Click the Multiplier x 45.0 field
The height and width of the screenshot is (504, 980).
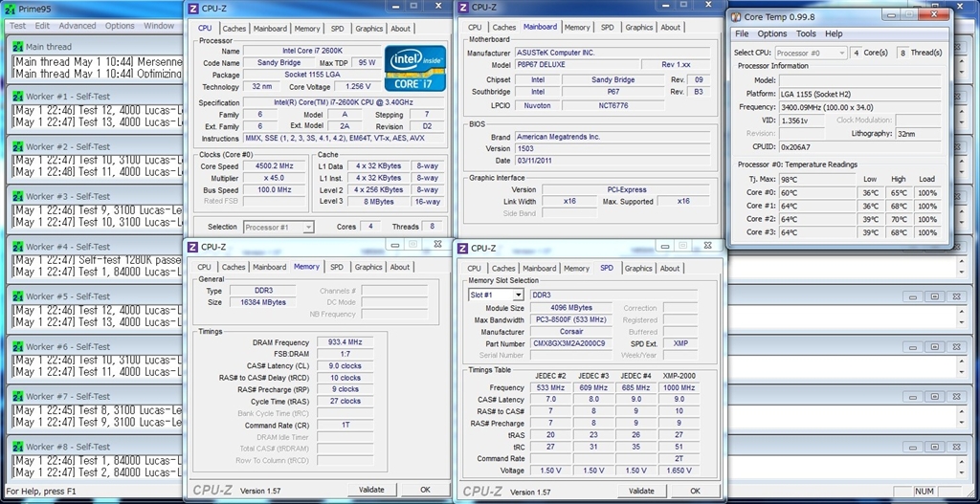pyautogui.click(x=274, y=178)
